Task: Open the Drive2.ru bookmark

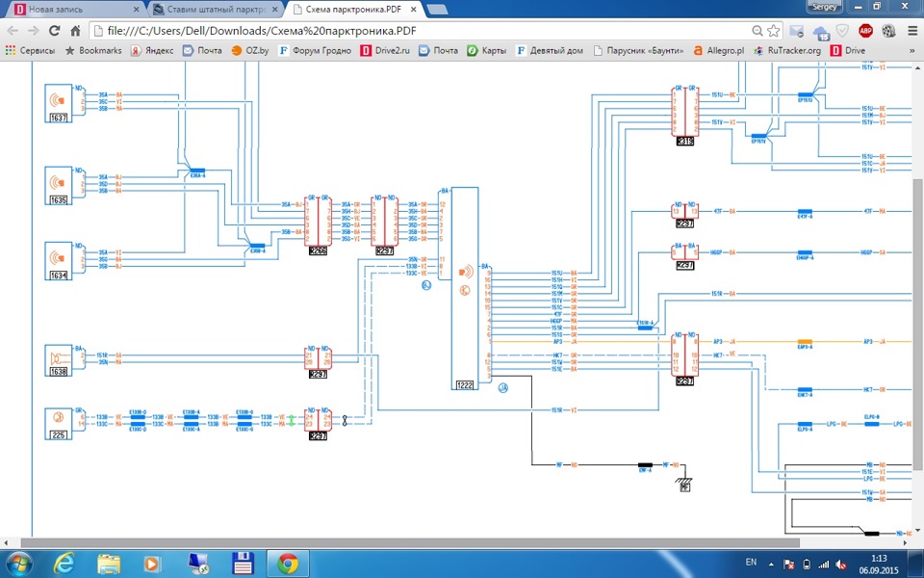Action: (x=385, y=51)
